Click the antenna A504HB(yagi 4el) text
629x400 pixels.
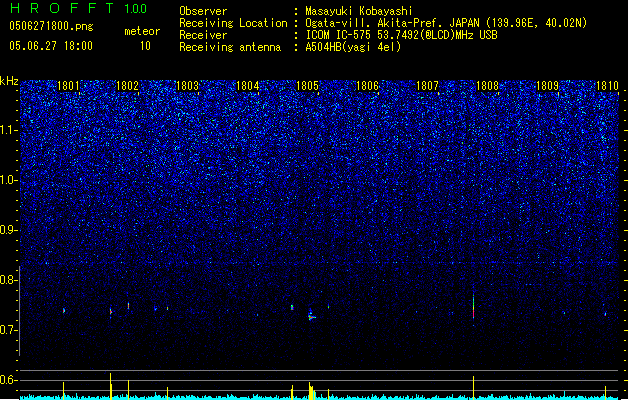point(353,47)
